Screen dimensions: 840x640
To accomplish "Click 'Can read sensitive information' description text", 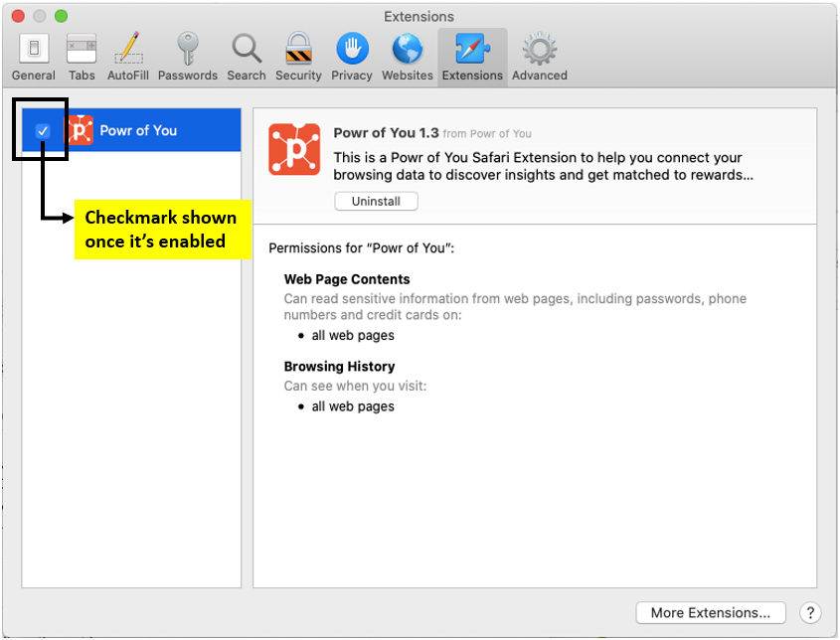I will [x=515, y=307].
